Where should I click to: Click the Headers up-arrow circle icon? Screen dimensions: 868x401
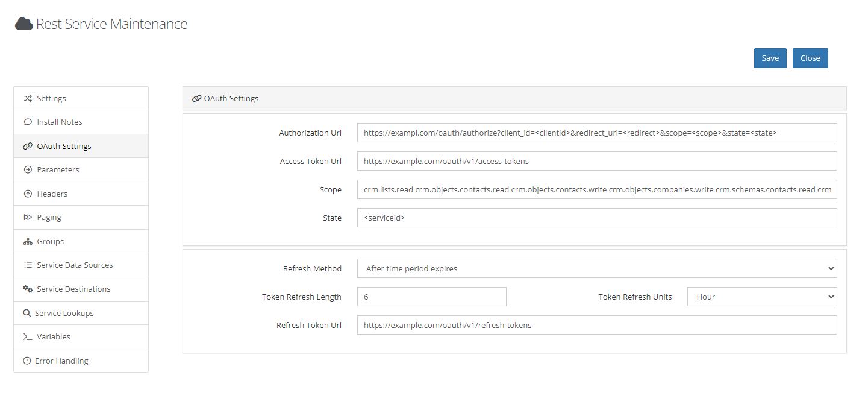28,194
